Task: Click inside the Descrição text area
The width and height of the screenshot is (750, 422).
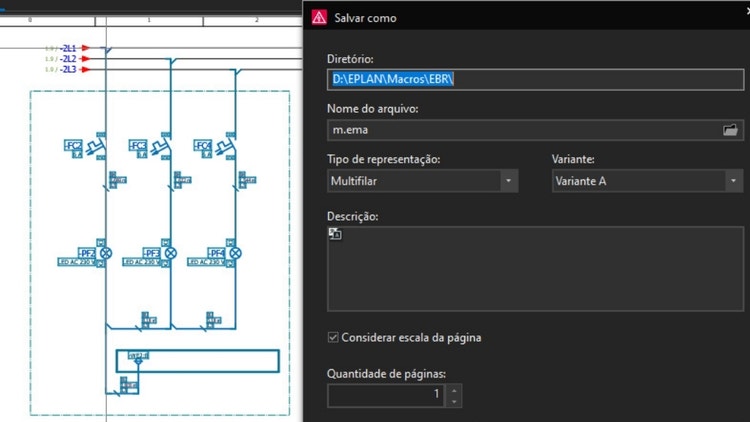Action: [535, 270]
